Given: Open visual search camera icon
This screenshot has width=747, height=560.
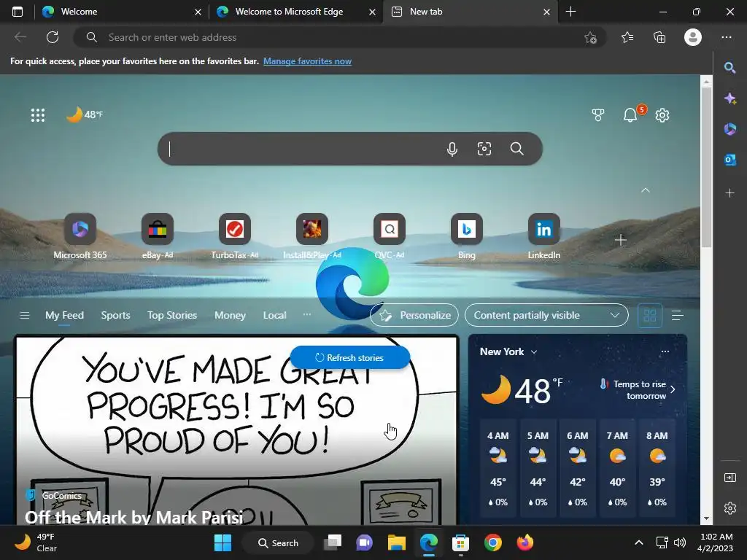Looking at the screenshot, I should pos(484,149).
